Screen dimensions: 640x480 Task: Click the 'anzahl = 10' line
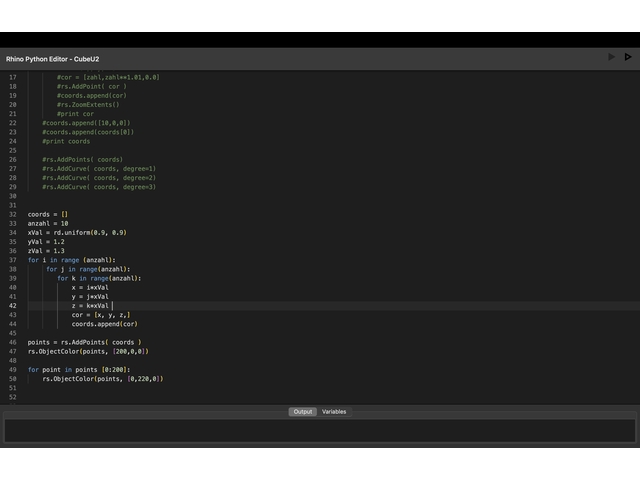pyautogui.click(x=48, y=223)
